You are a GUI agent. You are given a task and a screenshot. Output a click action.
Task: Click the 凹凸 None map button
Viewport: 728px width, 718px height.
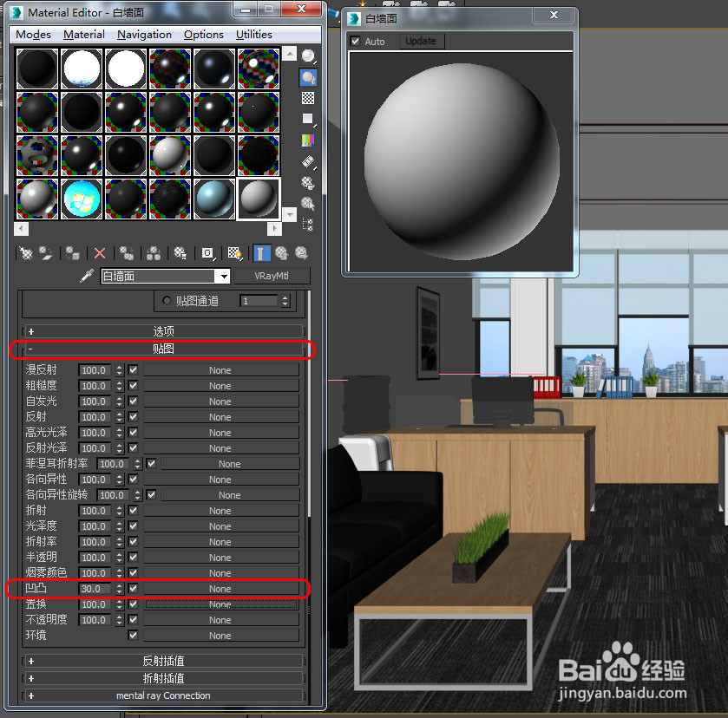(220, 589)
